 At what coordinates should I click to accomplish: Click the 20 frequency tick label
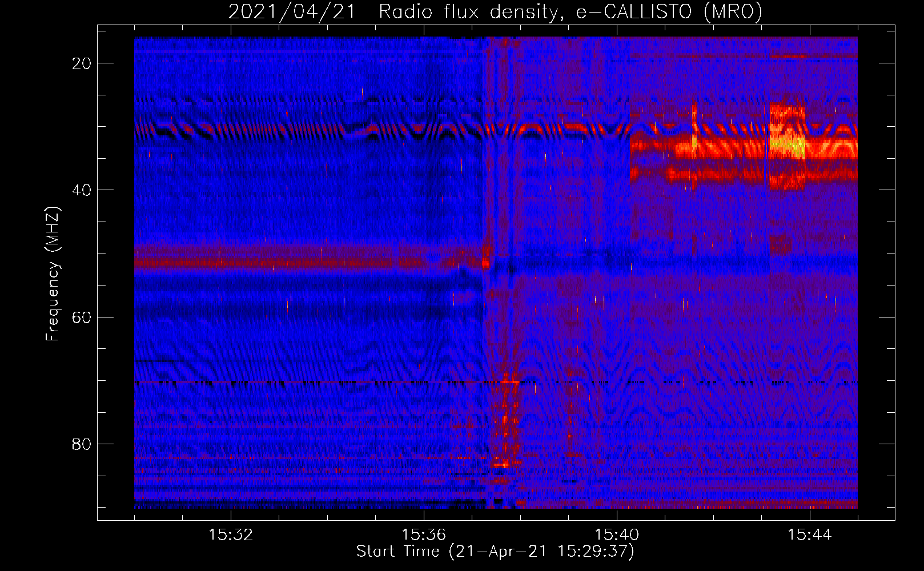click(x=82, y=63)
